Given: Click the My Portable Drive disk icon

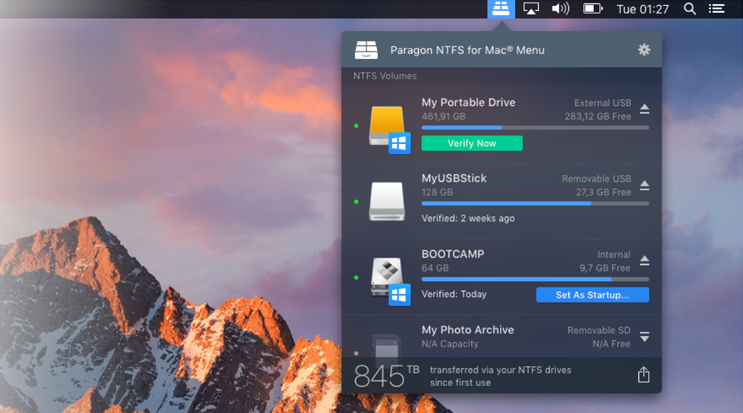Looking at the screenshot, I should tap(387, 127).
